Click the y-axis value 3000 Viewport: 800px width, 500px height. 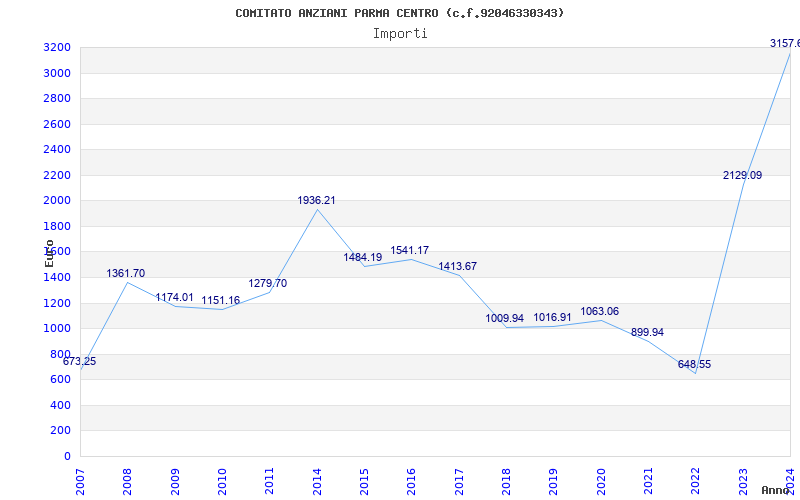pos(57,73)
